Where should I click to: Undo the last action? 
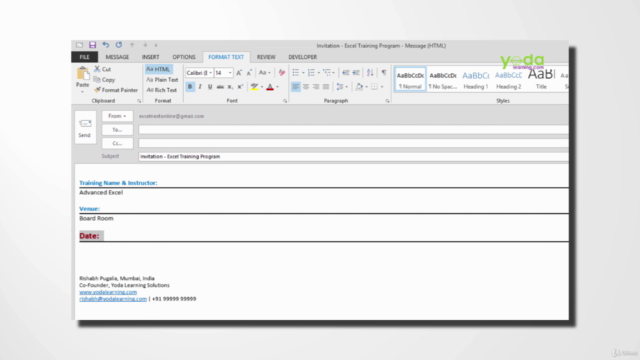[106, 45]
